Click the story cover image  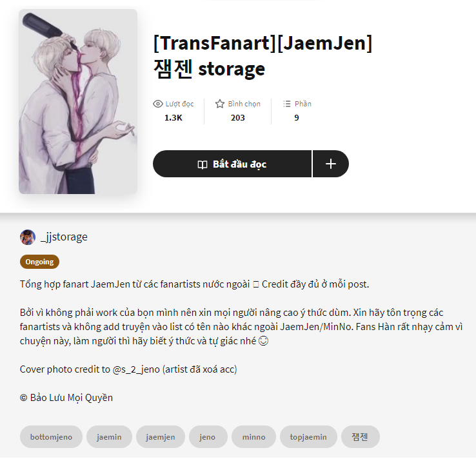78,101
